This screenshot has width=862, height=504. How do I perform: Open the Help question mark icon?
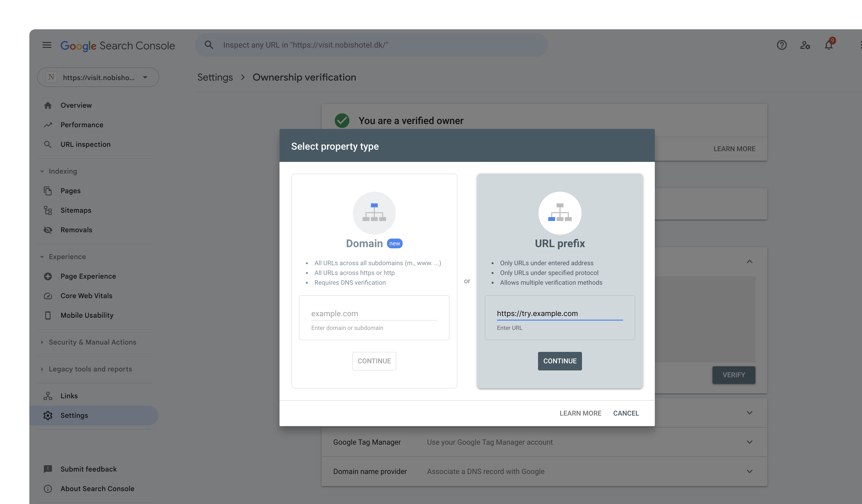(x=781, y=45)
